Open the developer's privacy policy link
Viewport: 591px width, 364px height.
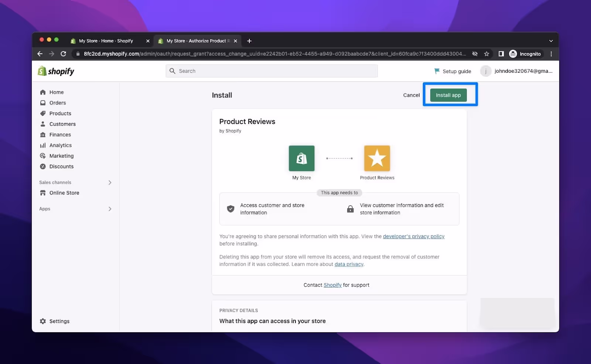coord(414,236)
